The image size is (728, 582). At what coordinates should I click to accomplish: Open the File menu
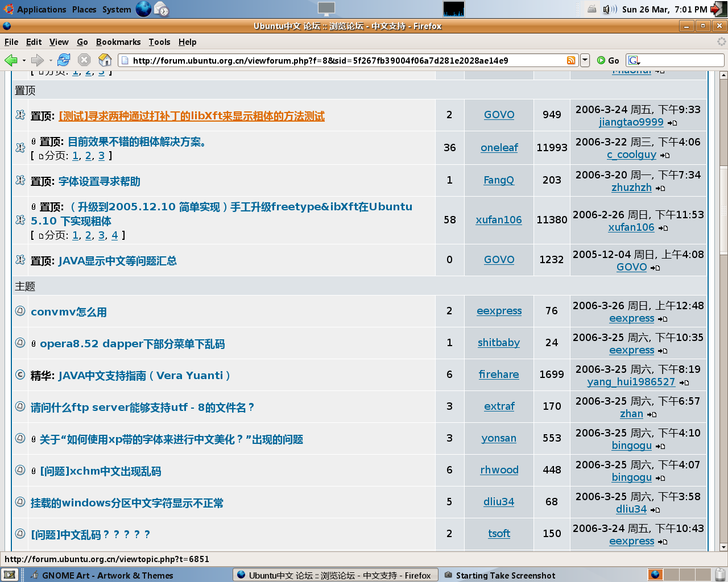[x=11, y=42]
